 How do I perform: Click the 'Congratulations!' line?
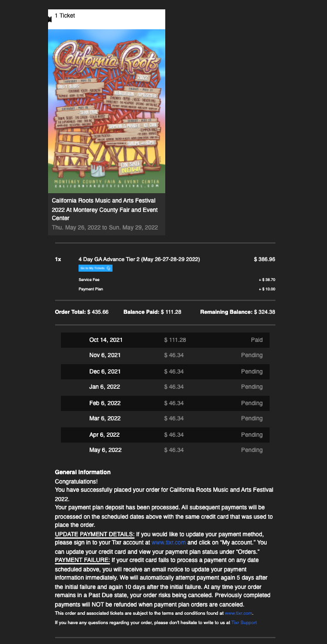point(76,481)
